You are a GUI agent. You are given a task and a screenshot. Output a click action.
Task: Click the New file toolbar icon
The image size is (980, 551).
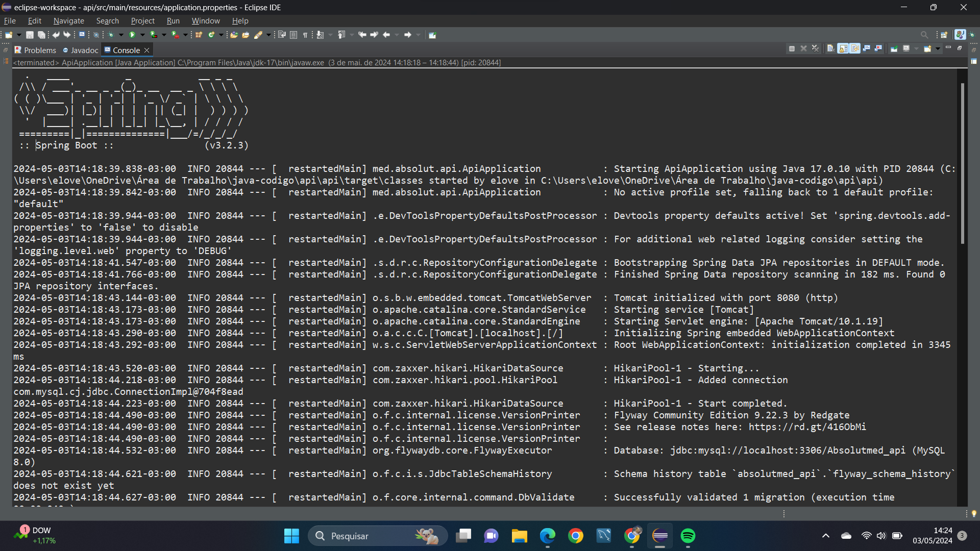click(x=9, y=35)
